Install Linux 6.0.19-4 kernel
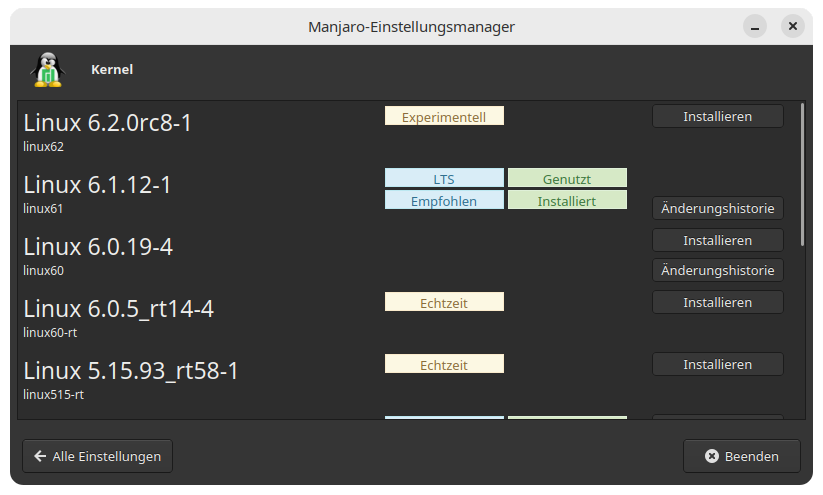This screenshot has width=823, height=495. (x=718, y=240)
